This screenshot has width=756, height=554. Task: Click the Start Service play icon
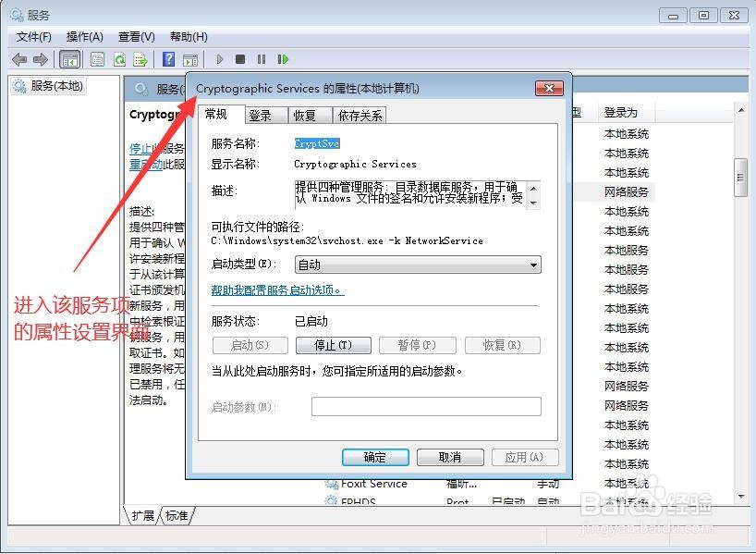219,59
